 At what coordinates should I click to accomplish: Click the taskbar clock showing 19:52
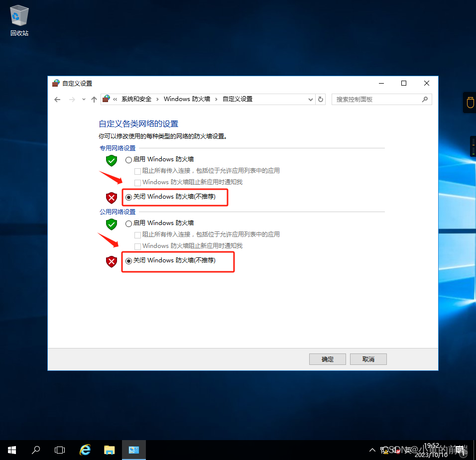coord(431,450)
